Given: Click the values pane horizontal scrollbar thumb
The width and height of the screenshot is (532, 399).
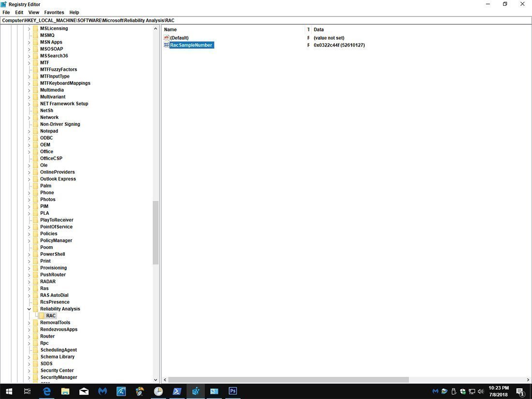Looking at the screenshot, I should point(288,380).
